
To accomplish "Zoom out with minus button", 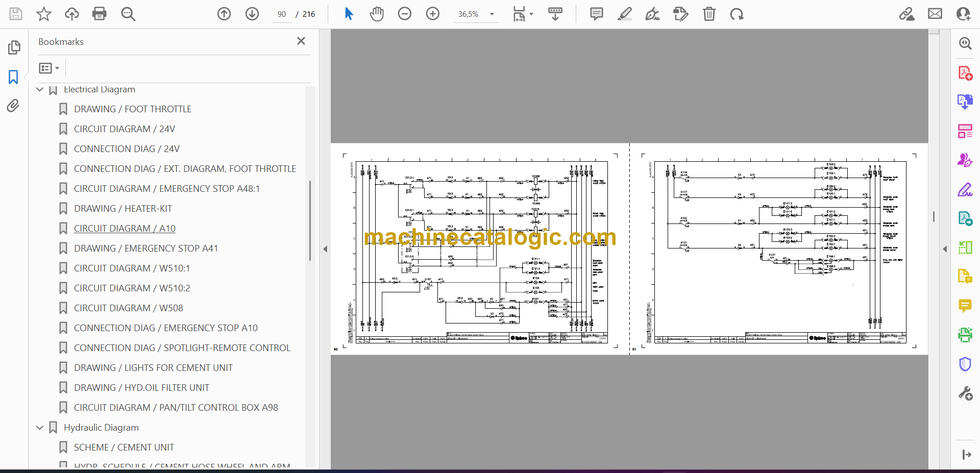I will [405, 14].
